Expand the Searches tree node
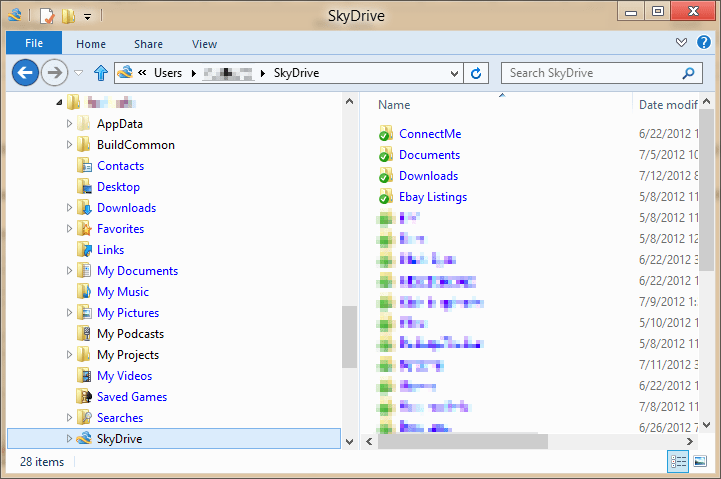 click(x=69, y=418)
